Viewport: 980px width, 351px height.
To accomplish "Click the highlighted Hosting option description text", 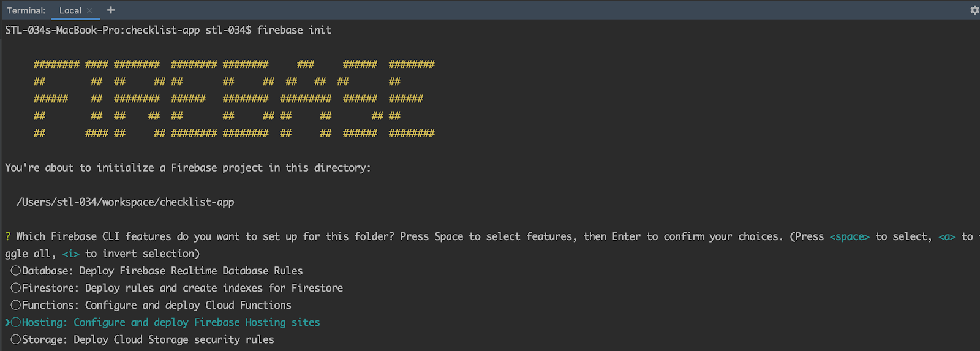I will pos(197,322).
